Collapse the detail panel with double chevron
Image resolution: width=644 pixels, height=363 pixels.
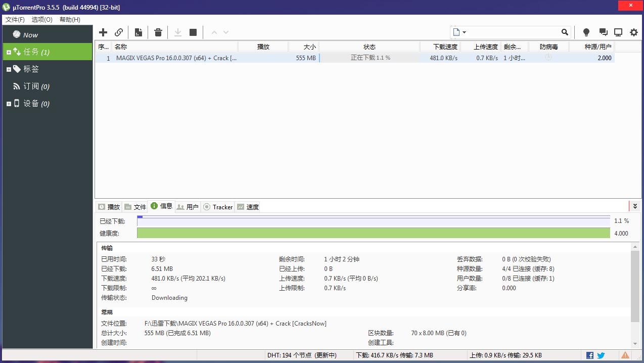coord(635,206)
